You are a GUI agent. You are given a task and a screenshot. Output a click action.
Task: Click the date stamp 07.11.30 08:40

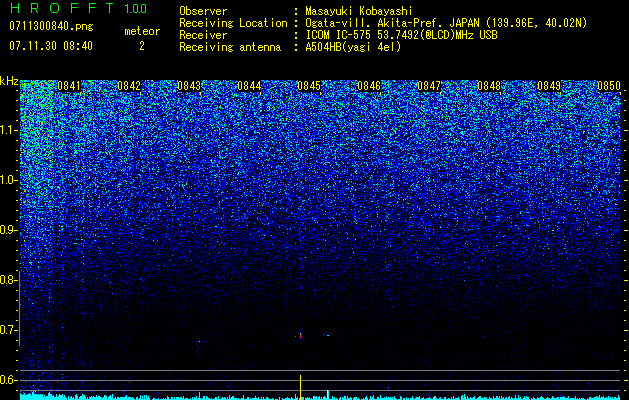[51, 46]
